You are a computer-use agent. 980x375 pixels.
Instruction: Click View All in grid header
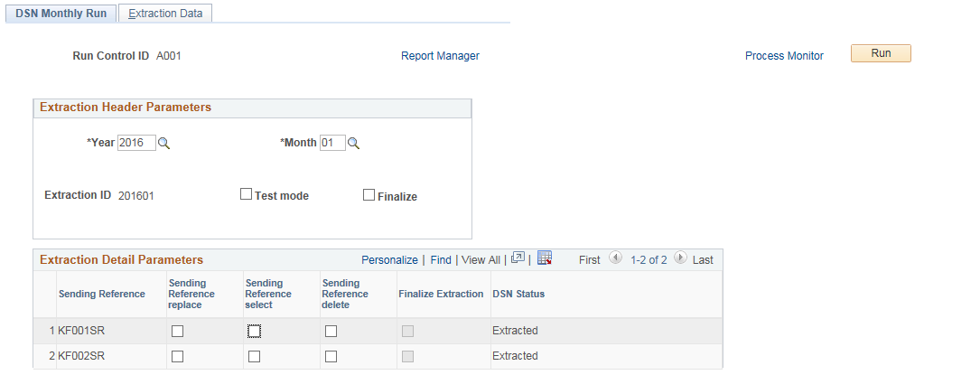pyautogui.click(x=481, y=260)
